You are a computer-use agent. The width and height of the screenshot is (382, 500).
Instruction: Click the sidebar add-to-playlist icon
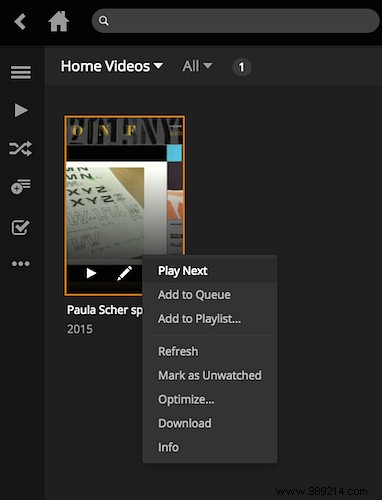click(x=21, y=186)
